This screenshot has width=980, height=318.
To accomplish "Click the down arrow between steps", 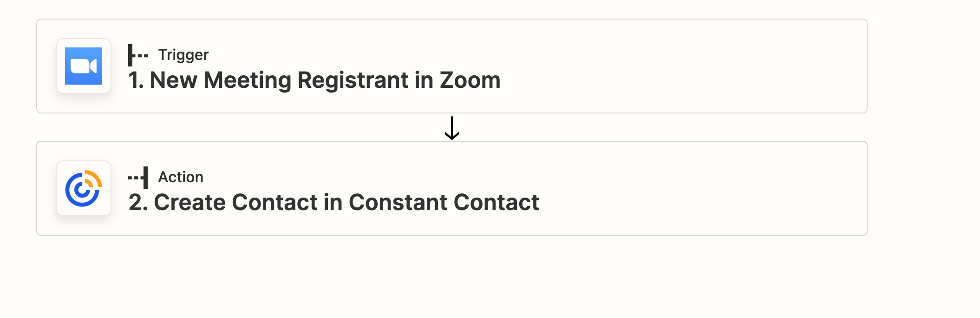I will pos(452,128).
